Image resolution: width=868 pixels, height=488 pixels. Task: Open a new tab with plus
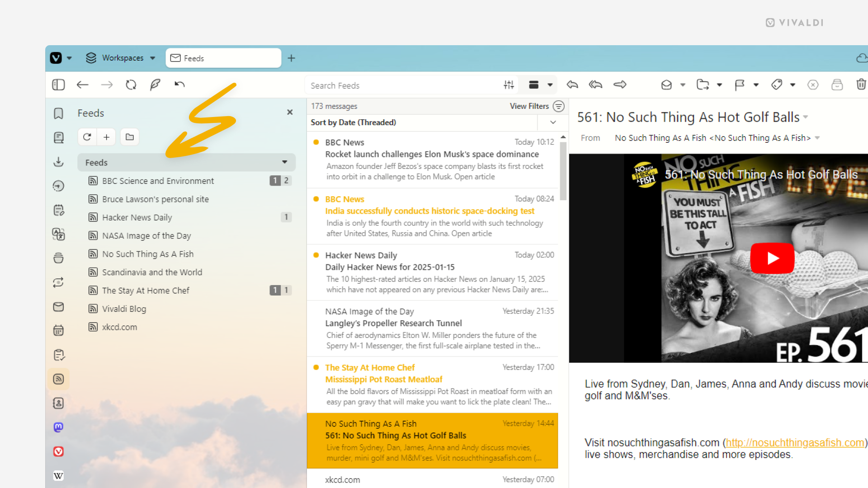pyautogui.click(x=292, y=58)
